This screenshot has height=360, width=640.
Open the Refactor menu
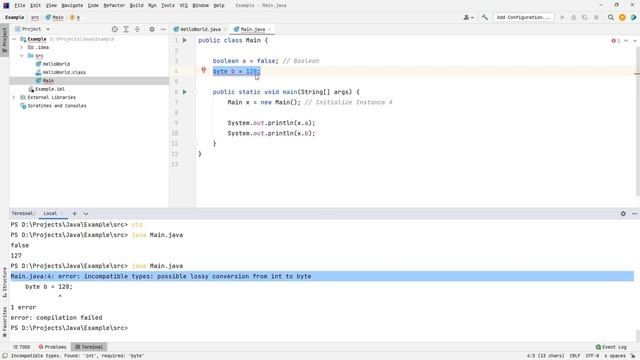(114, 5)
